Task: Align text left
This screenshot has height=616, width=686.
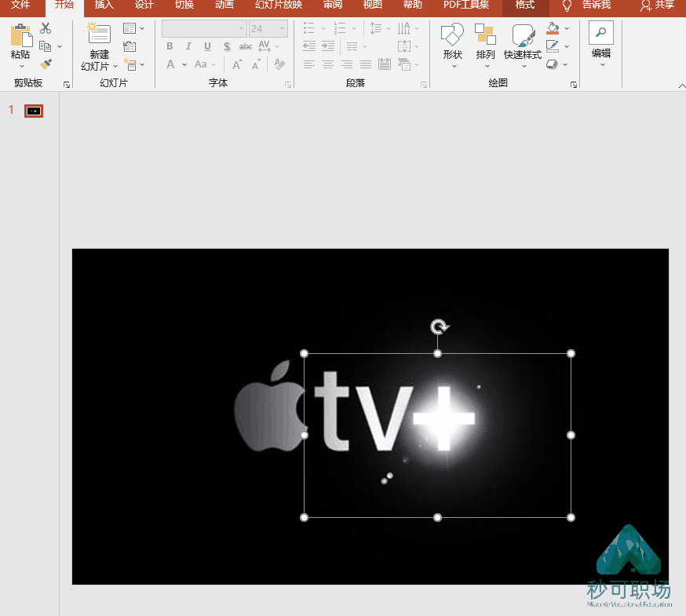Action: 309,64
